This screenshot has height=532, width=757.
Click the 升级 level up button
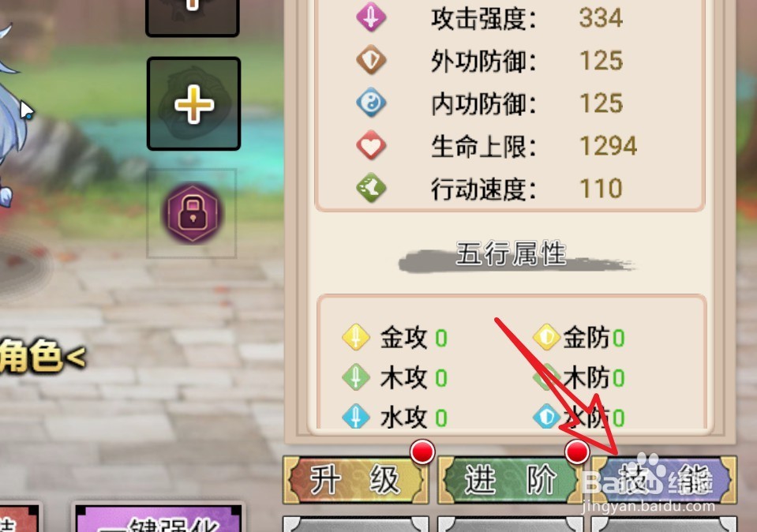point(355,480)
